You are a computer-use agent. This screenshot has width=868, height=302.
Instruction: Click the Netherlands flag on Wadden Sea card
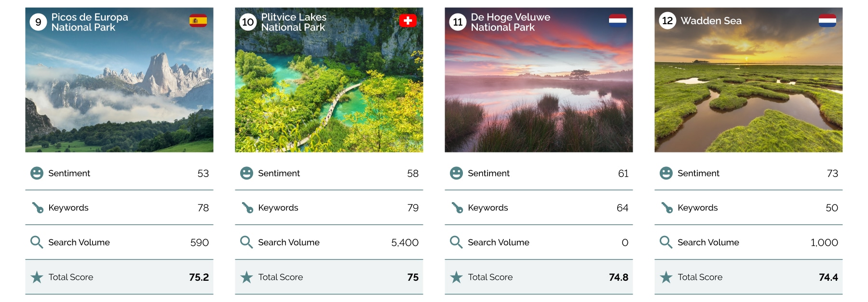[827, 21]
